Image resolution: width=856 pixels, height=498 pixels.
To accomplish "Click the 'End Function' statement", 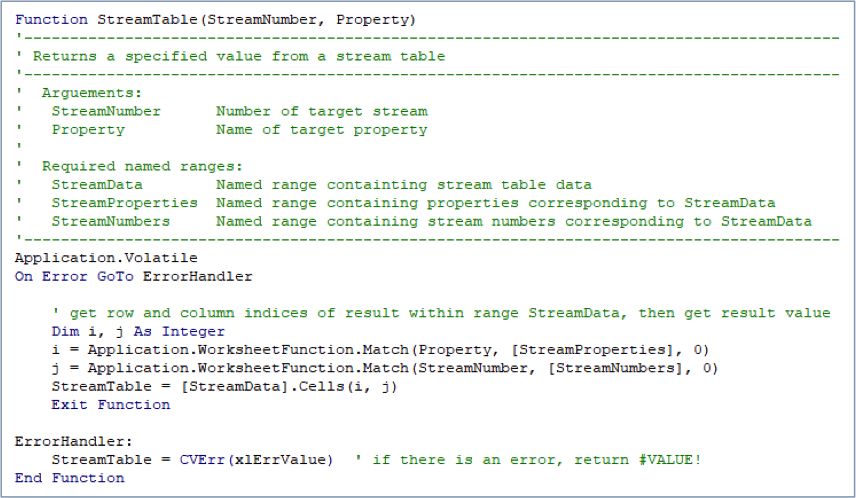I will pyautogui.click(x=70, y=478).
